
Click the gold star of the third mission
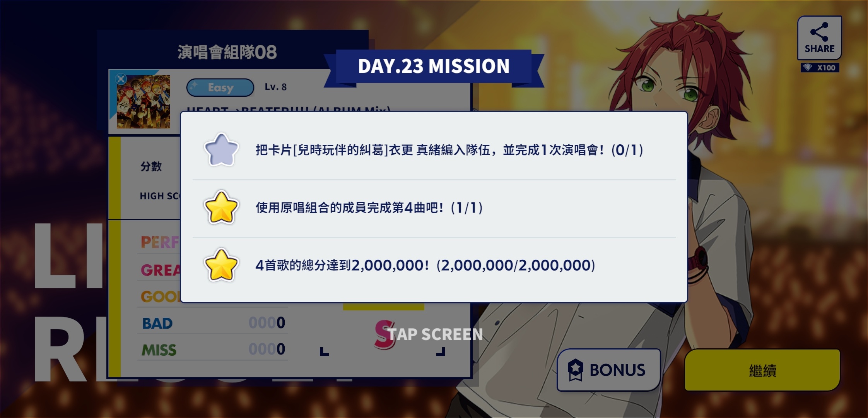click(x=221, y=266)
